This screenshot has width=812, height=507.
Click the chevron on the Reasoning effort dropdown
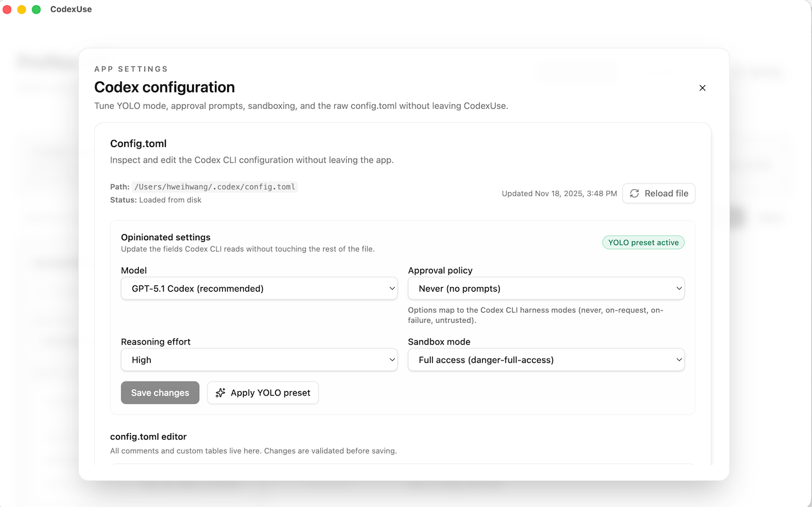point(392,360)
